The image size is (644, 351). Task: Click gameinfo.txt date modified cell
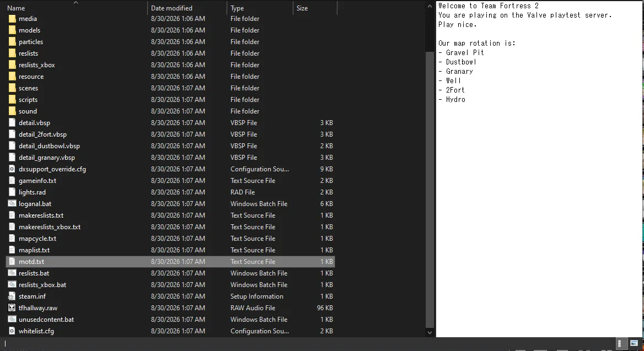pos(178,180)
